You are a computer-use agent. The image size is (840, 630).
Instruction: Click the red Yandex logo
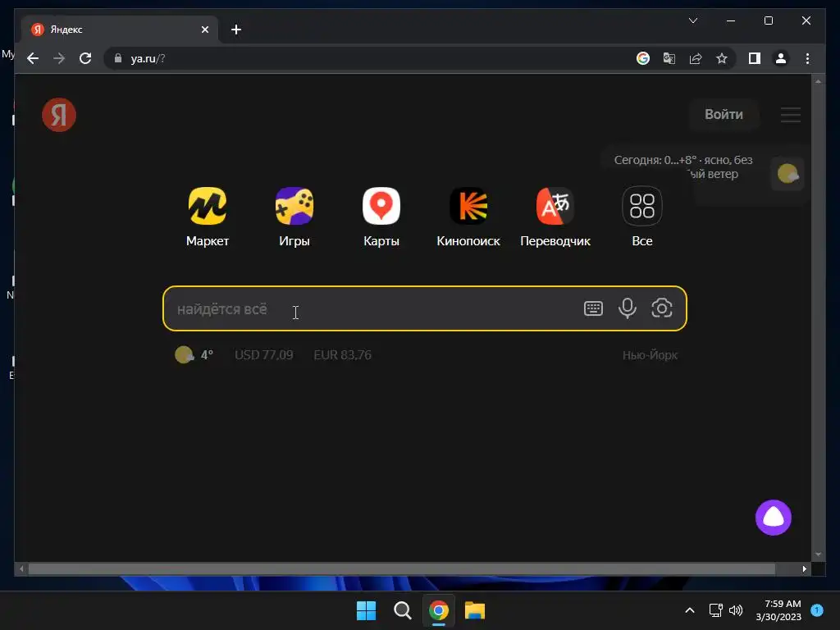(59, 115)
